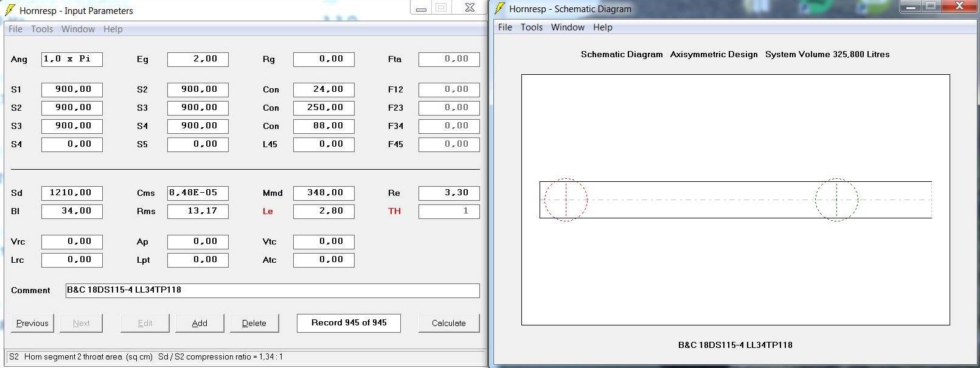
Task: Click the green tap circle in schematic
Action: click(836, 200)
